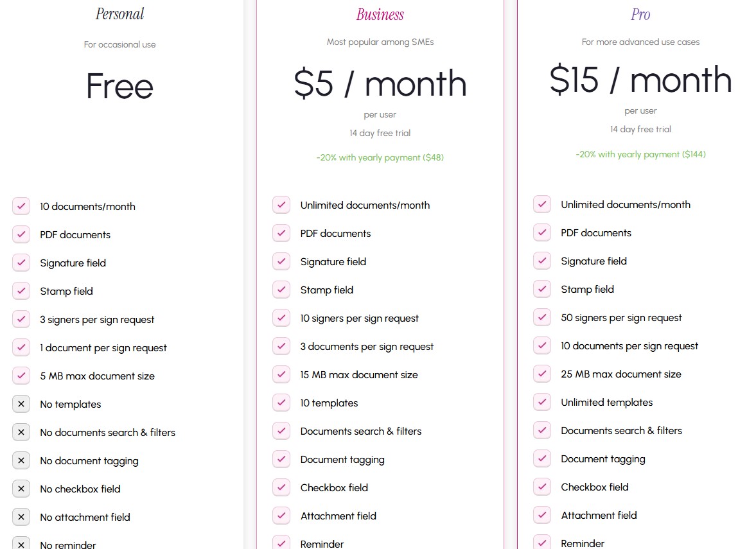Select the Personal plan heading

(x=120, y=14)
